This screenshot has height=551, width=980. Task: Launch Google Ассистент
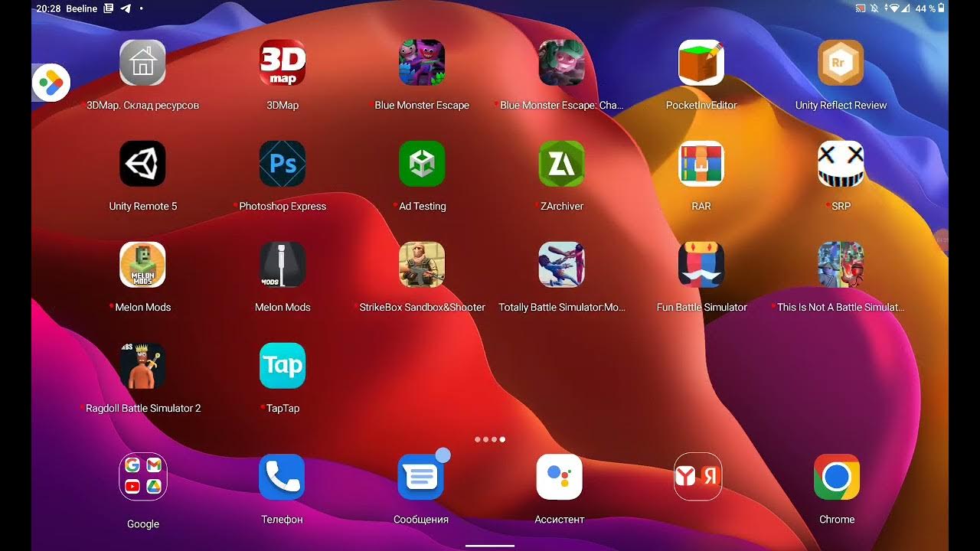point(560,477)
